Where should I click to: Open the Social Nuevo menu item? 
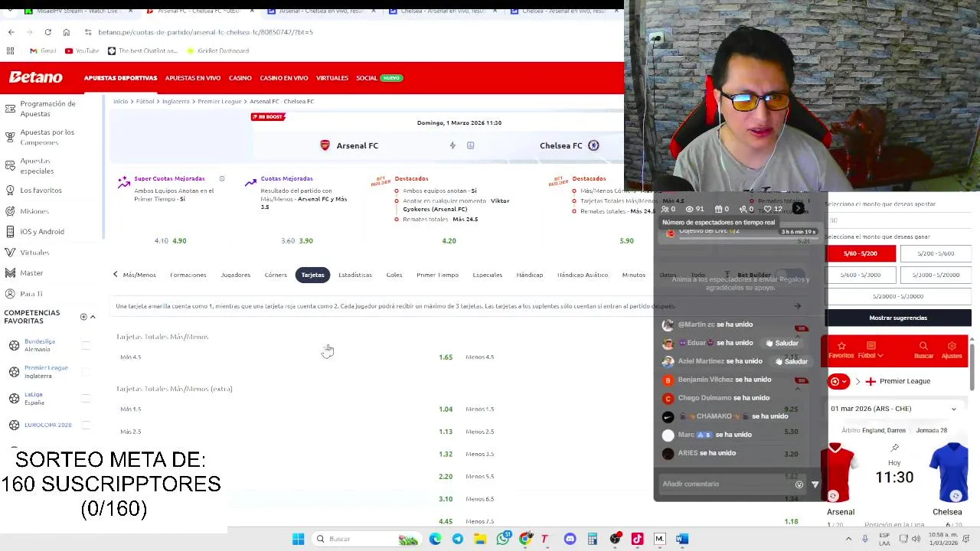[x=379, y=78]
